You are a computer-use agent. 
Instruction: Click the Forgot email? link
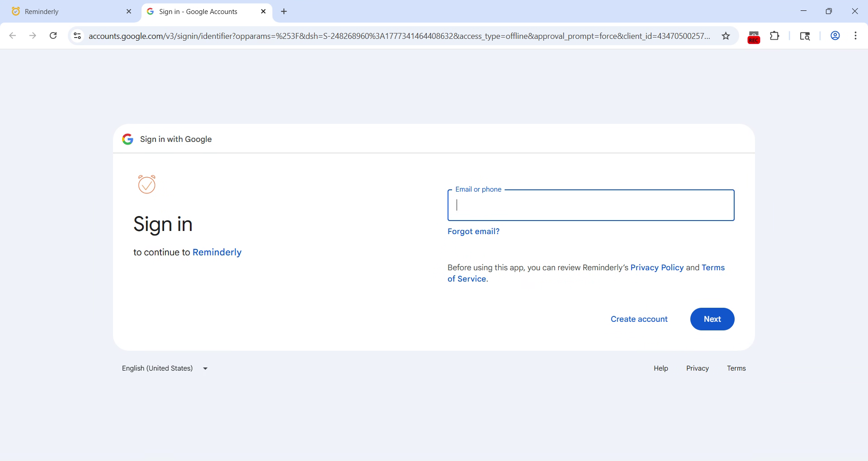(473, 231)
